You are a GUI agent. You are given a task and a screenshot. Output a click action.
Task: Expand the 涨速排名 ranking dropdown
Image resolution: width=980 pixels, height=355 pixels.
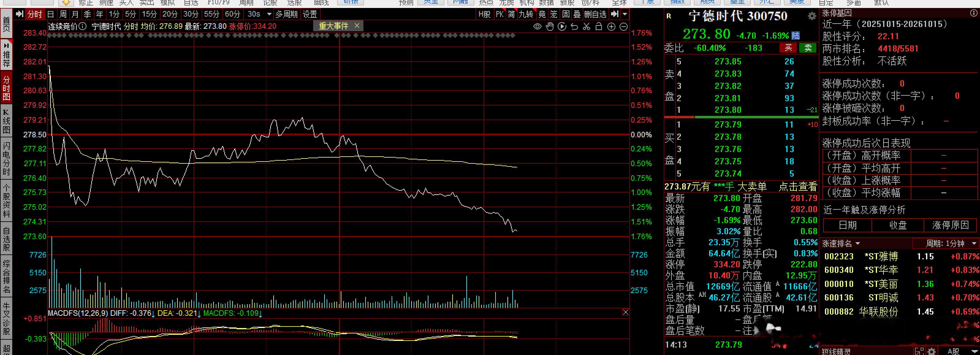(x=858, y=243)
